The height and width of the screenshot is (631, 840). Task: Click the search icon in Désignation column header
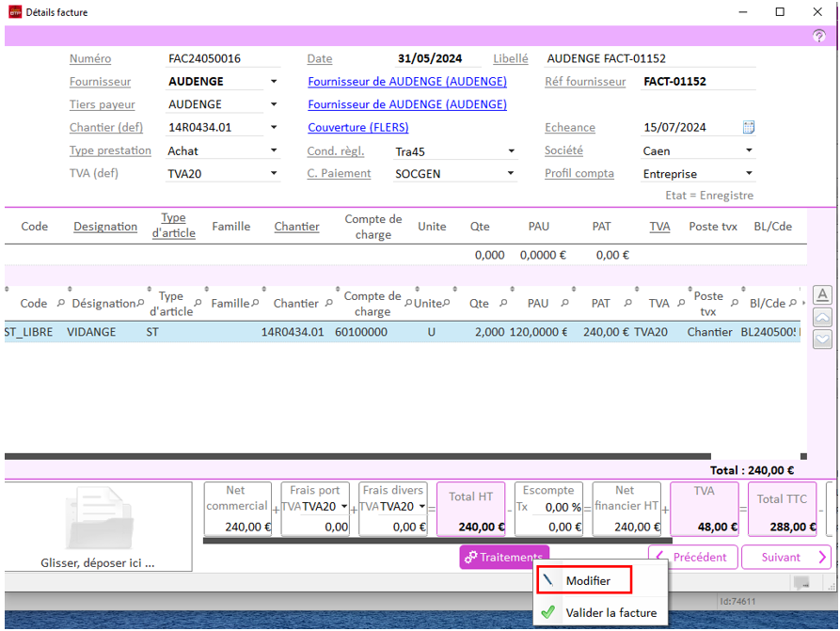pos(140,304)
